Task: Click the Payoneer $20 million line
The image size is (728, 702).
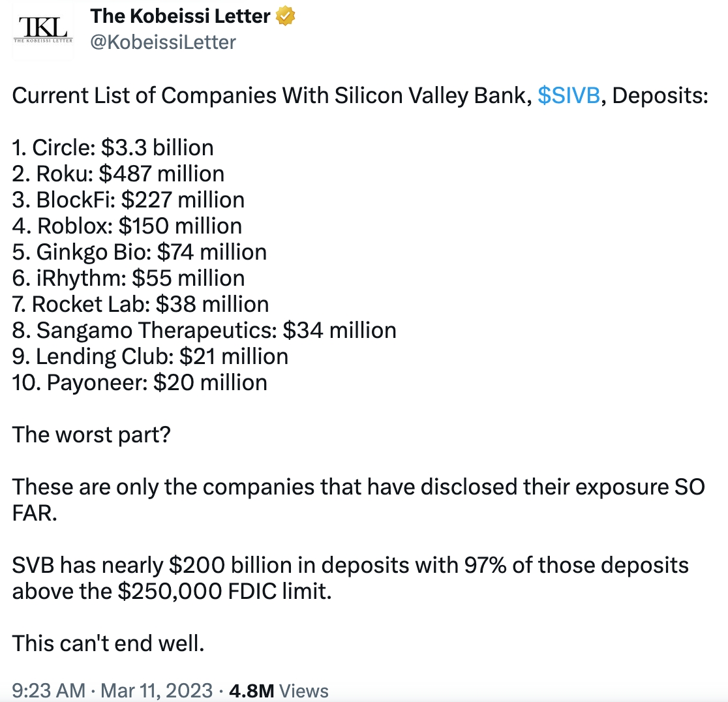Action: pos(140,382)
